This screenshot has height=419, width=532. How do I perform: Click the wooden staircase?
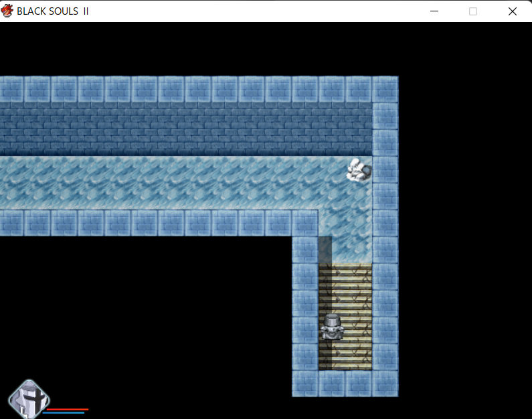coord(345,317)
